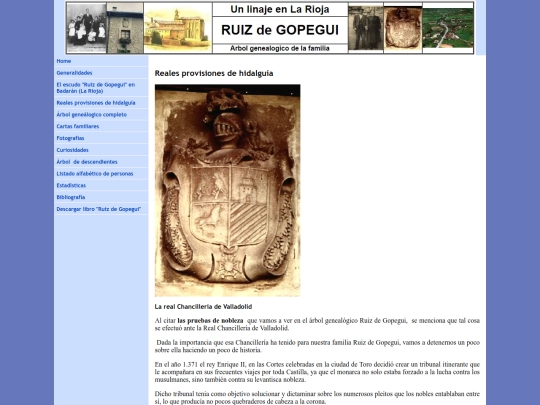This screenshot has height=405, width=540.
Task: Open the Home menu link
Action: click(x=64, y=61)
